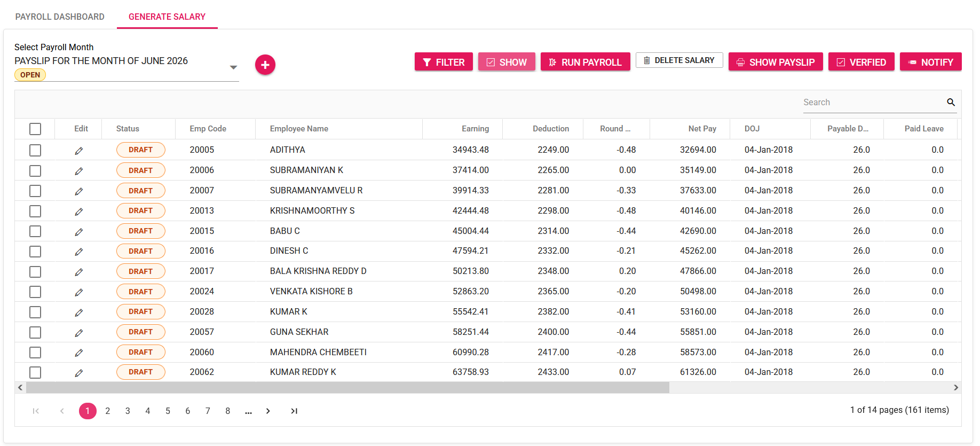
Task: Edit KUMAR REDDY K salary row
Action: [79, 373]
